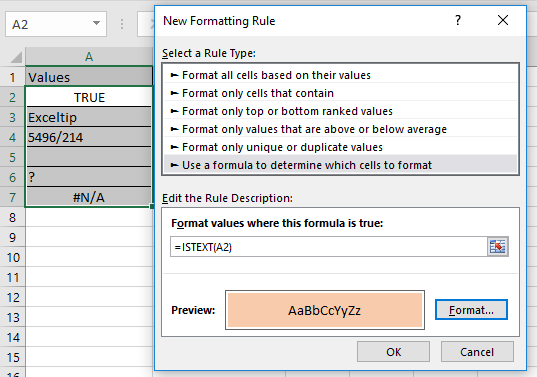
Task: Click the Format... button
Action: click(471, 310)
